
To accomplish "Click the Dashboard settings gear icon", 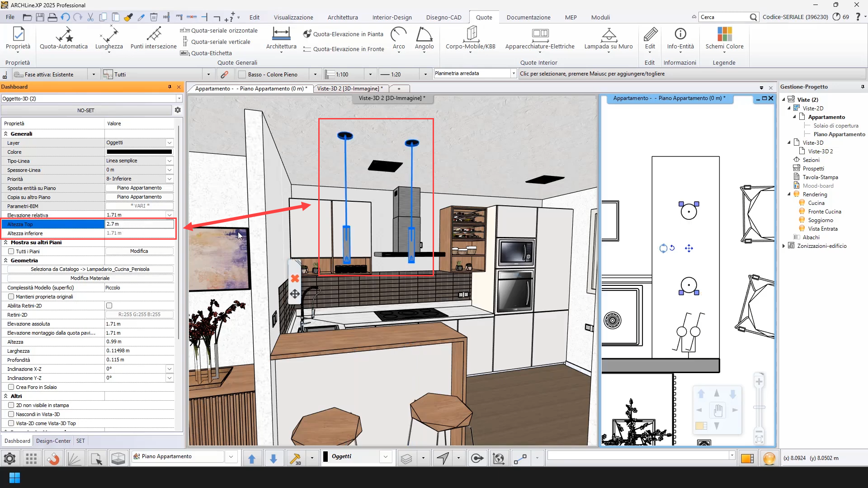I will coord(178,110).
